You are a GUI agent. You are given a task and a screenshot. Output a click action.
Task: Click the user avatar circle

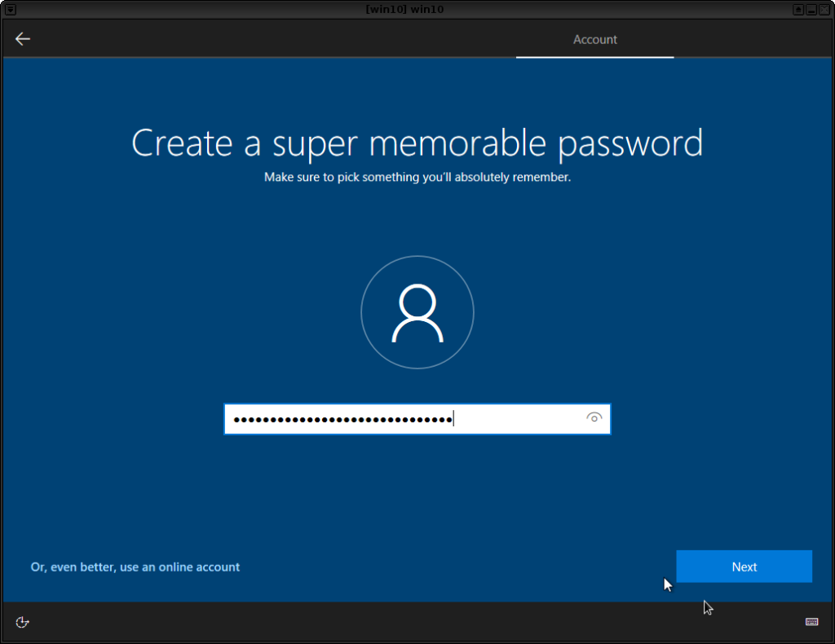[x=417, y=312]
